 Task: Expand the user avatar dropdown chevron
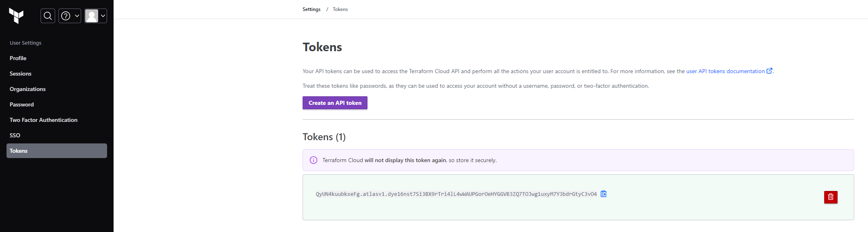coord(103,16)
